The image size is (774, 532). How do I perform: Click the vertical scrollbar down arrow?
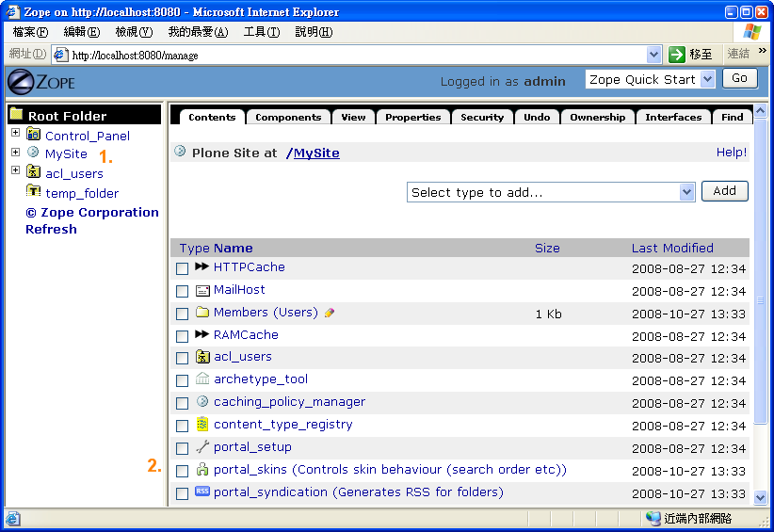click(760, 498)
